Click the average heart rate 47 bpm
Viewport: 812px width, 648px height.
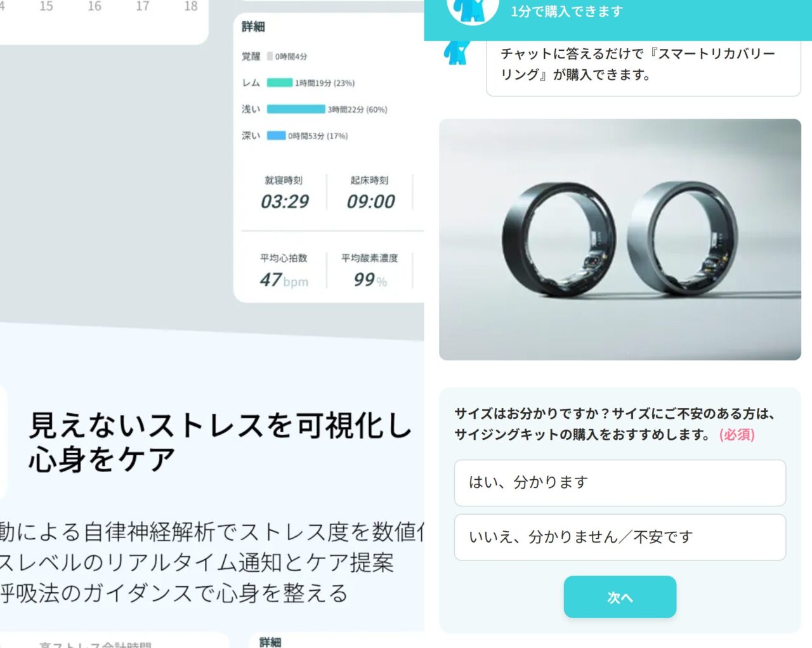[x=284, y=280]
